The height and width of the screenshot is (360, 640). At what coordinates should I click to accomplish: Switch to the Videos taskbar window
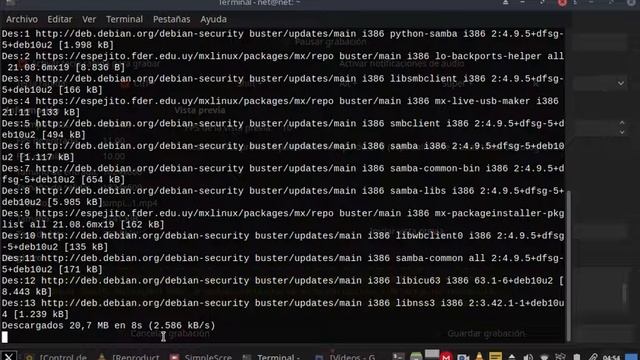click(345, 357)
